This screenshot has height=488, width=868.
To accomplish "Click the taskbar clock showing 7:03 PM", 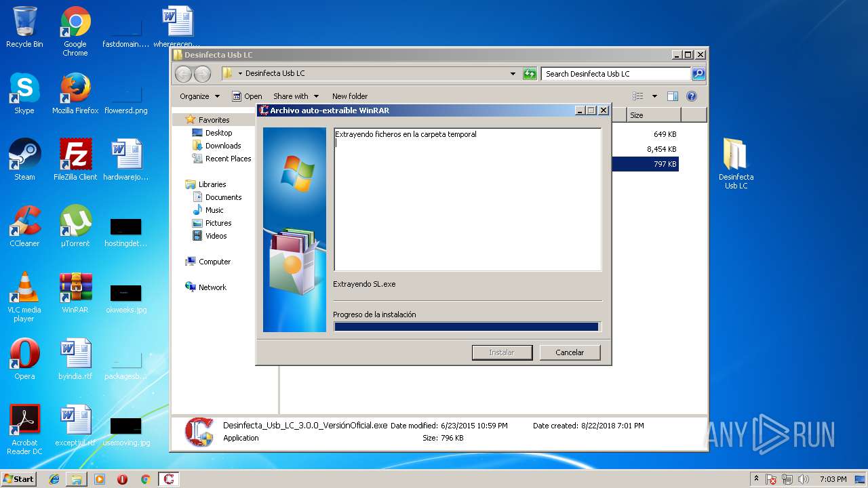I will [x=833, y=479].
